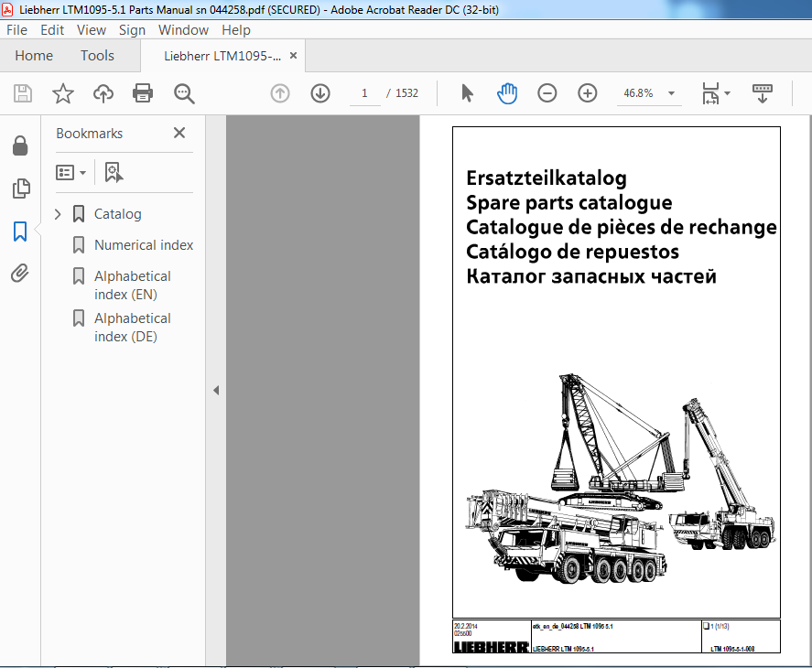Click the find current bookmark icon
This screenshot has width=812, height=668.
click(x=114, y=172)
